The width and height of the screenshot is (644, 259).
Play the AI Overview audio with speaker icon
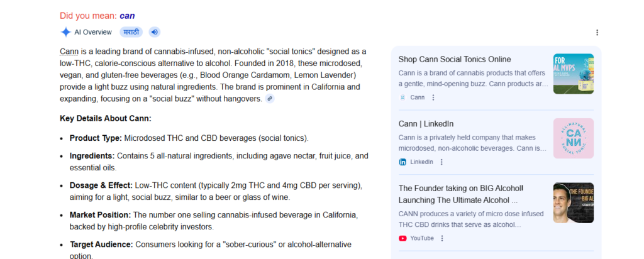point(154,32)
